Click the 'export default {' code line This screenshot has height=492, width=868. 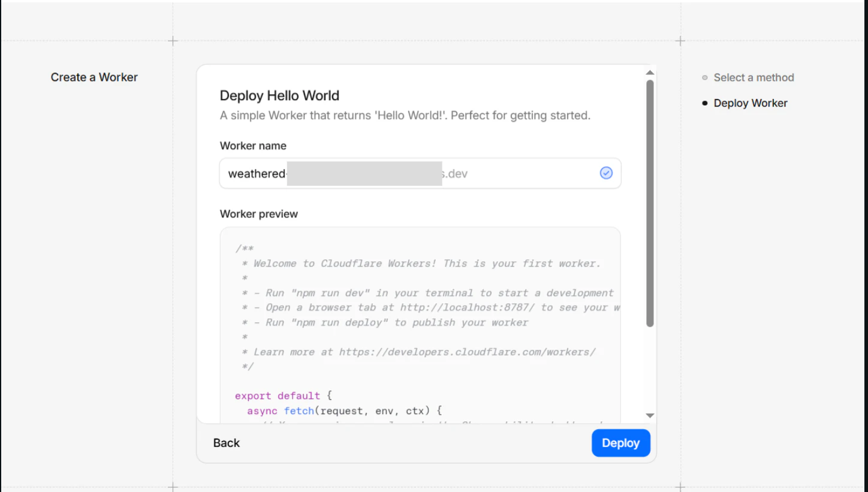tap(284, 396)
